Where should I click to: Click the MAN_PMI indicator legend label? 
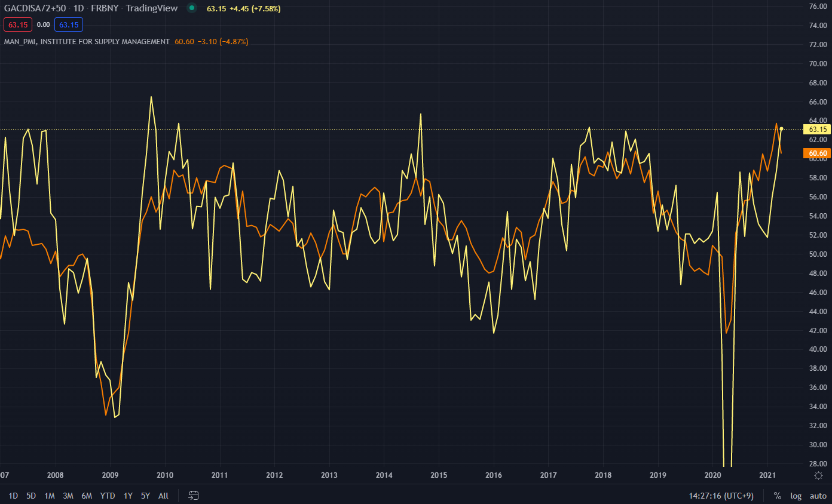pos(87,41)
